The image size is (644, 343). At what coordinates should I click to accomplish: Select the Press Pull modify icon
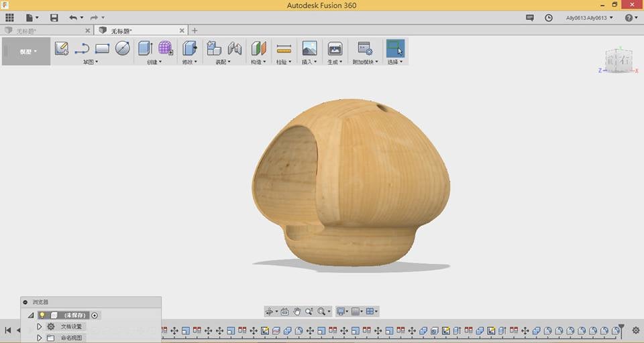[x=189, y=48]
